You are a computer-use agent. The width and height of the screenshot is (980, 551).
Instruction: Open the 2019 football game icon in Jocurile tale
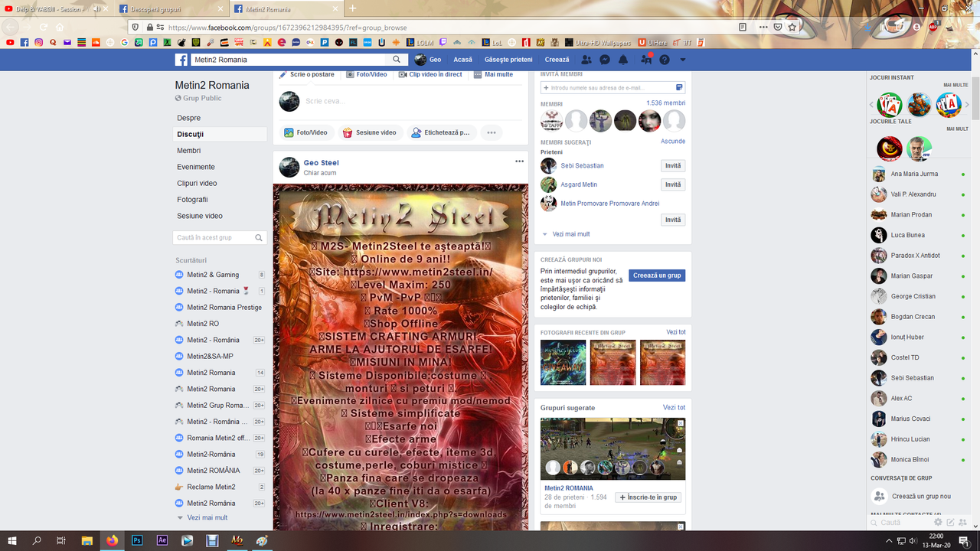click(x=919, y=148)
